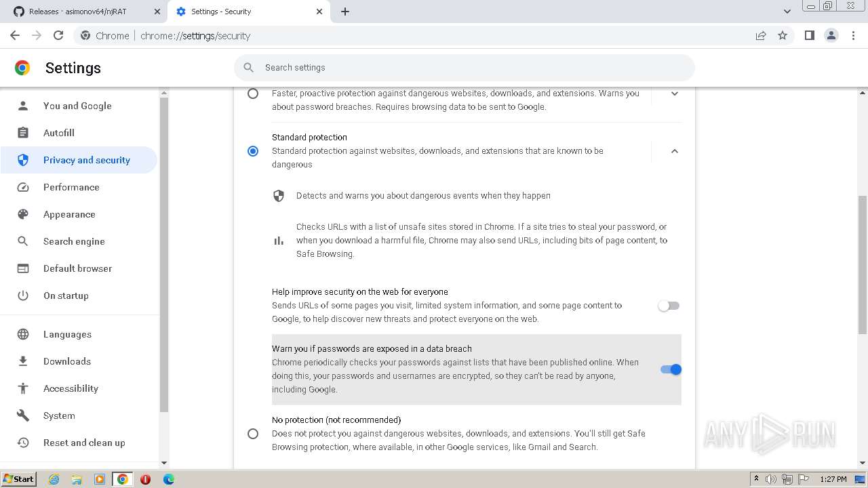Select the Enhanced protection radio button
The image size is (868, 488).
[253, 94]
